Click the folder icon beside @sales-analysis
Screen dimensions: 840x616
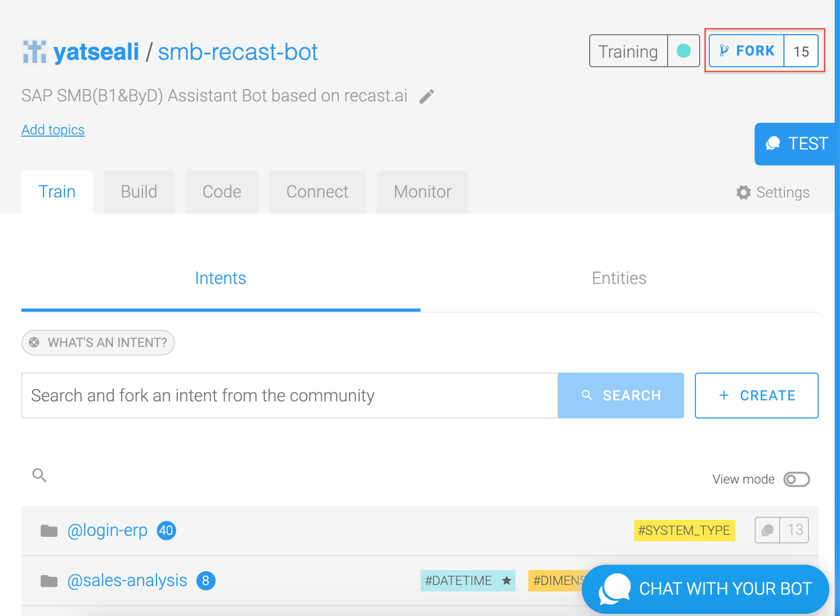[x=49, y=581]
